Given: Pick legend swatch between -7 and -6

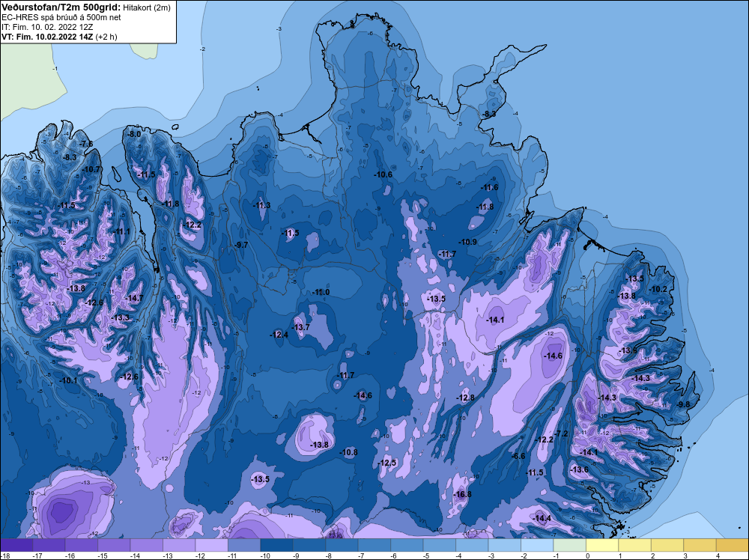Looking at the screenshot, I should click(374, 545).
